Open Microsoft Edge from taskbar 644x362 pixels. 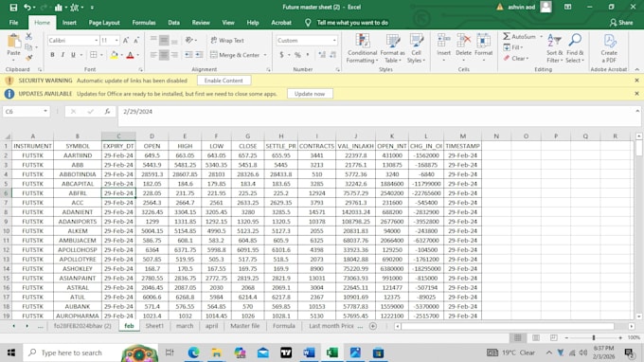193,353
